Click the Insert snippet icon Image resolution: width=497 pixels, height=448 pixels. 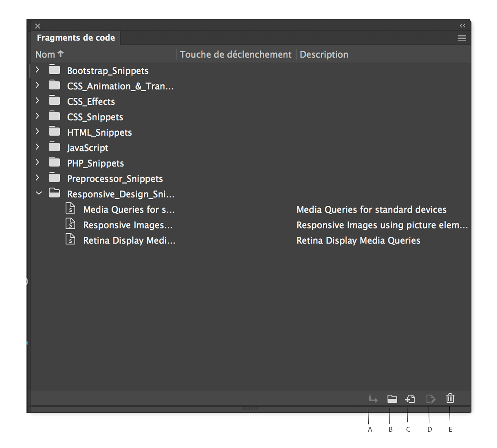click(x=373, y=399)
